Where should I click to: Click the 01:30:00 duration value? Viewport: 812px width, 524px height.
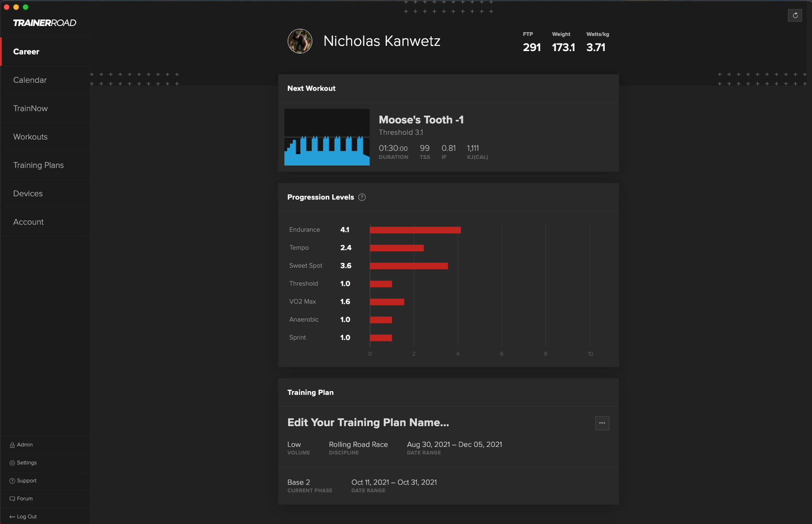click(393, 148)
